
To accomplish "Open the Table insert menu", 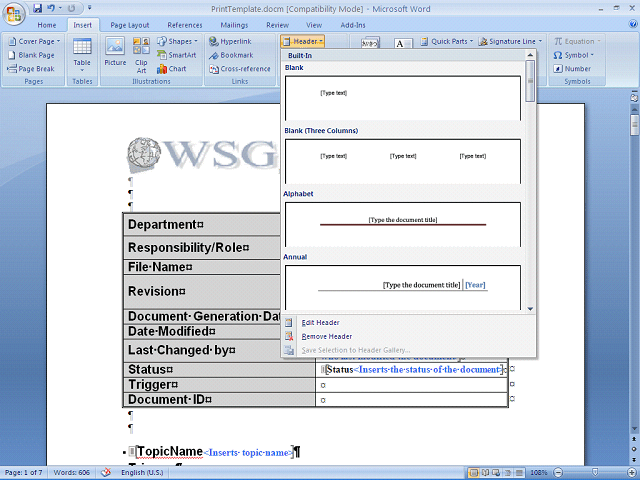I will [82, 55].
